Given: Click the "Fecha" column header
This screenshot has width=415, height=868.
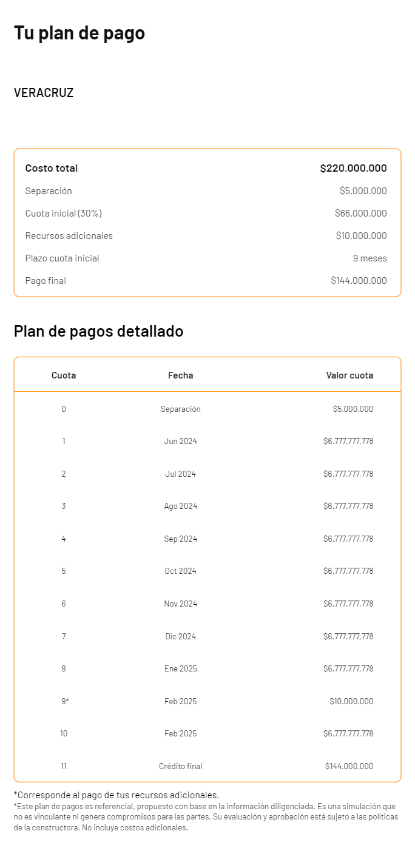Looking at the screenshot, I should coord(181,375).
